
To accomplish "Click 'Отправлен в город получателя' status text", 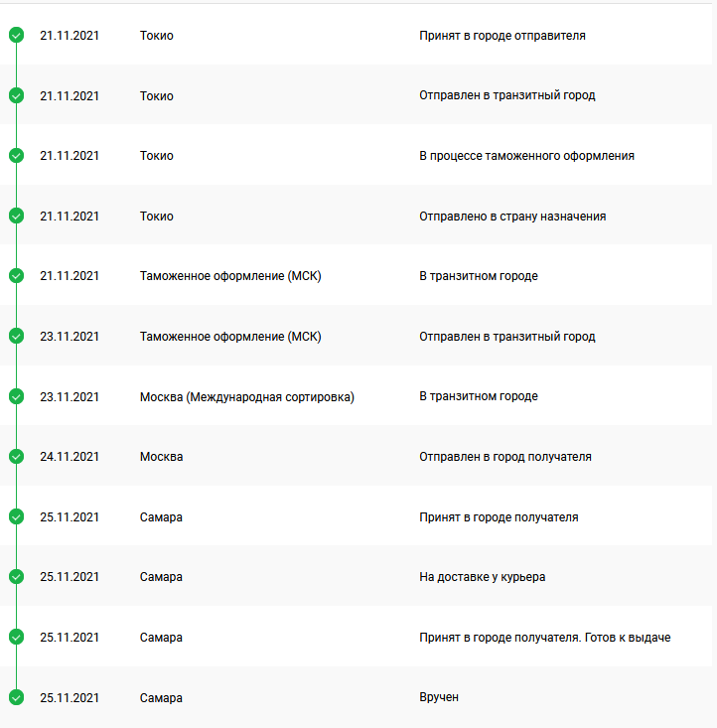I will [x=504, y=457].
